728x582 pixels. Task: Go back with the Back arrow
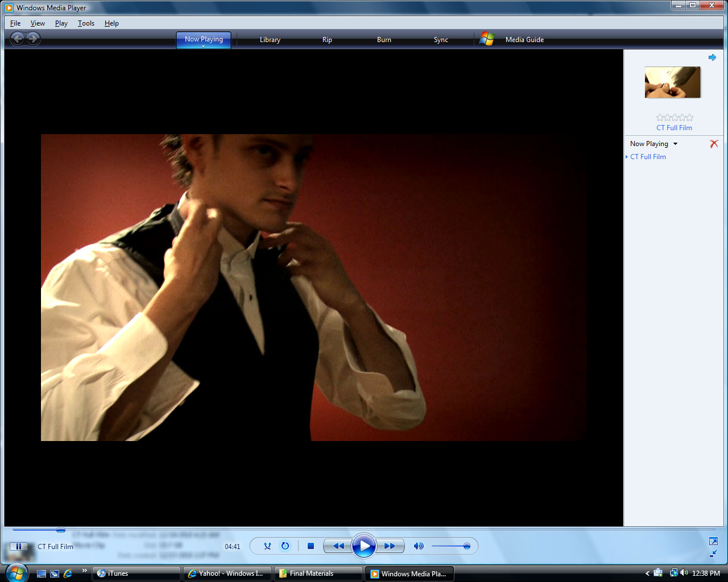[18, 39]
